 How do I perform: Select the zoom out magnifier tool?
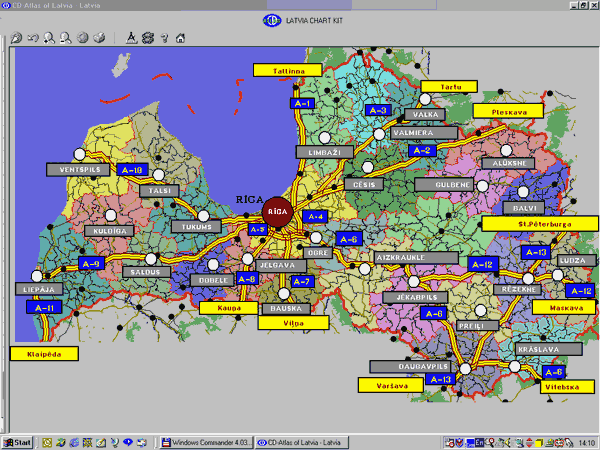65,38
